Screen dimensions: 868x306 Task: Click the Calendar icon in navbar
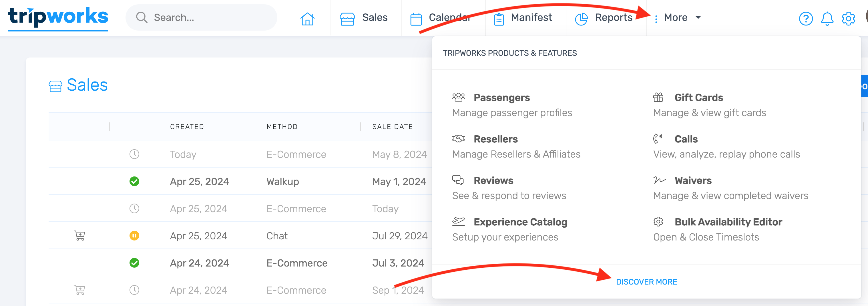point(416,19)
